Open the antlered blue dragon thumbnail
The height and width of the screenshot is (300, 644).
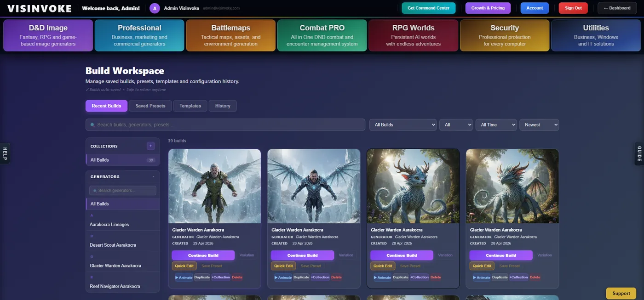(x=413, y=186)
